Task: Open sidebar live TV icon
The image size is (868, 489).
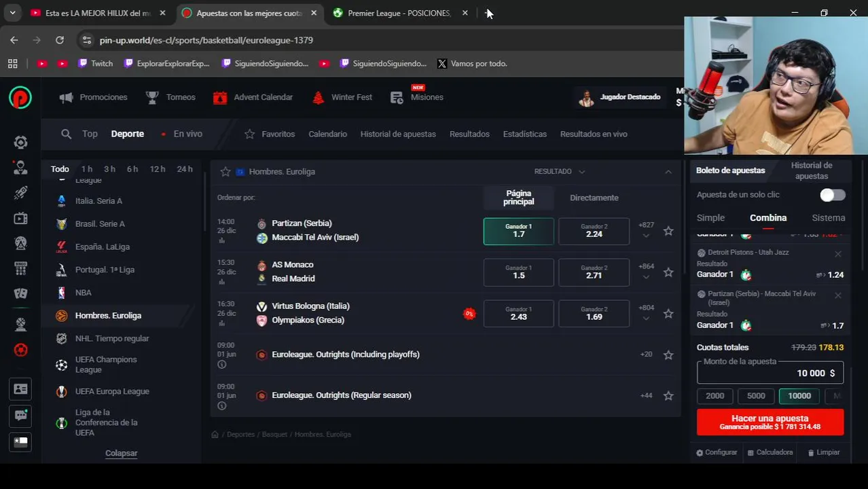Action: 20,218
